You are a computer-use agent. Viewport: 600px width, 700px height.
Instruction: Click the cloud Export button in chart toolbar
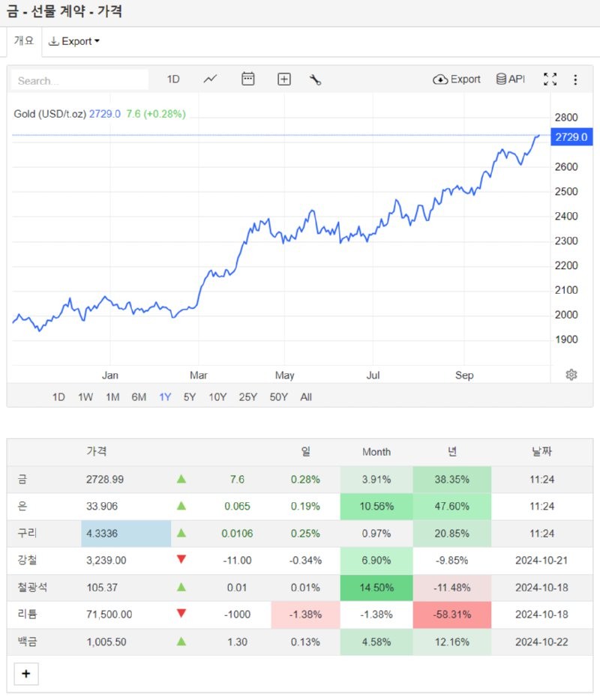(x=457, y=79)
